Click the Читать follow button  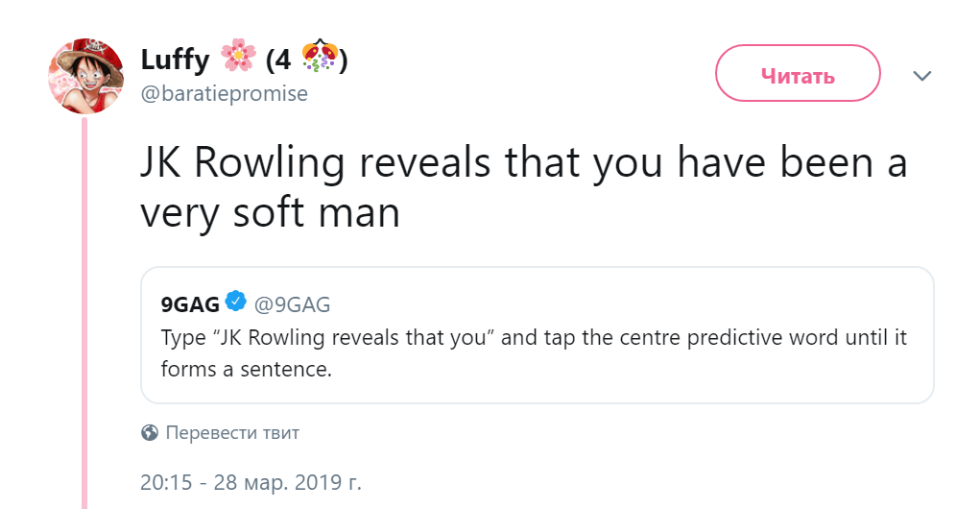pos(798,73)
